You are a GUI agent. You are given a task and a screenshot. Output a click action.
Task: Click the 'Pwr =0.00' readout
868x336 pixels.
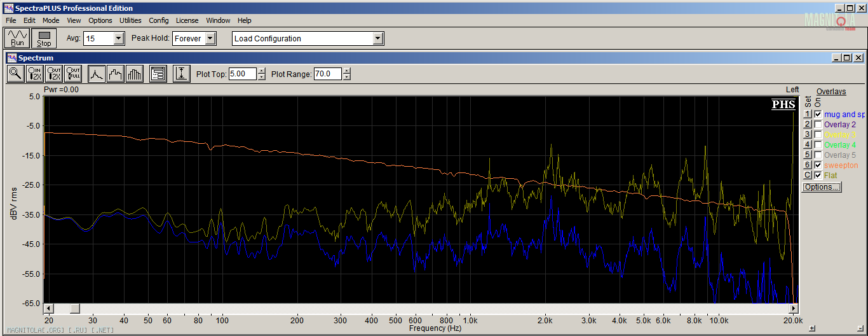[61, 90]
